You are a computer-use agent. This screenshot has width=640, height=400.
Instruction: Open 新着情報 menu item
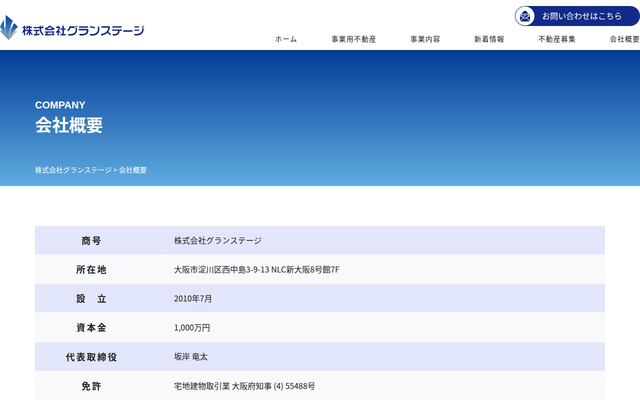(489, 39)
